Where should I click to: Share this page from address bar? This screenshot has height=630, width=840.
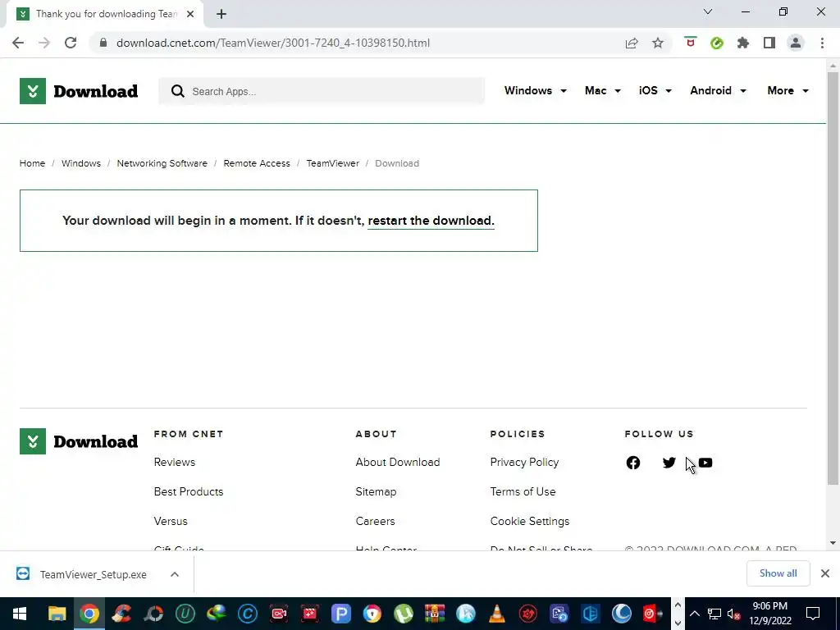(632, 43)
